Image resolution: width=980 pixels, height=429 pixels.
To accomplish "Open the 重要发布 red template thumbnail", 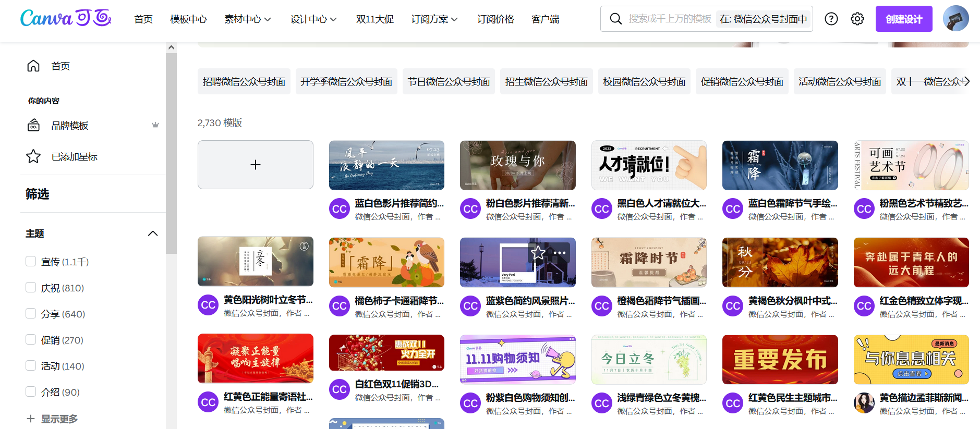I will click(x=780, y=360).
